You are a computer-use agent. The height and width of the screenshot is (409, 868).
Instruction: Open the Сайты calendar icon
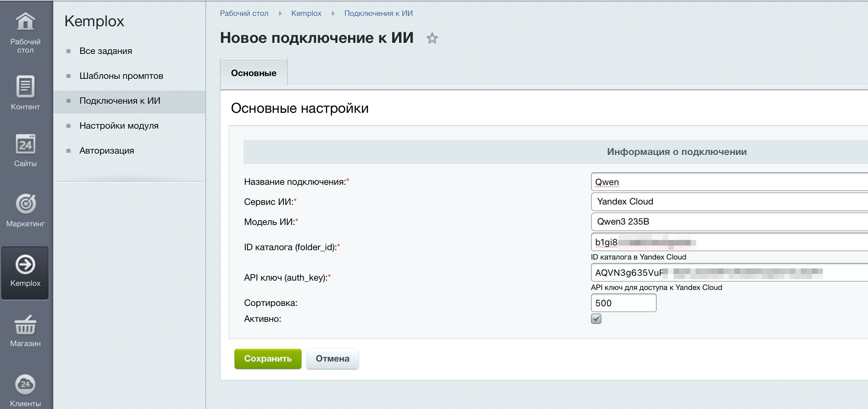pos(25,144)
